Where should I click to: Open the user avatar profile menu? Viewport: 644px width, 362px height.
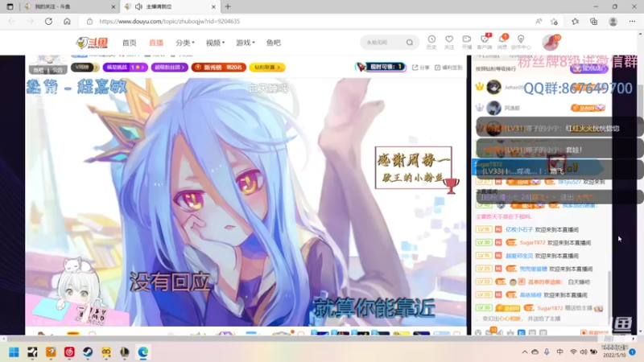[550, 43]
